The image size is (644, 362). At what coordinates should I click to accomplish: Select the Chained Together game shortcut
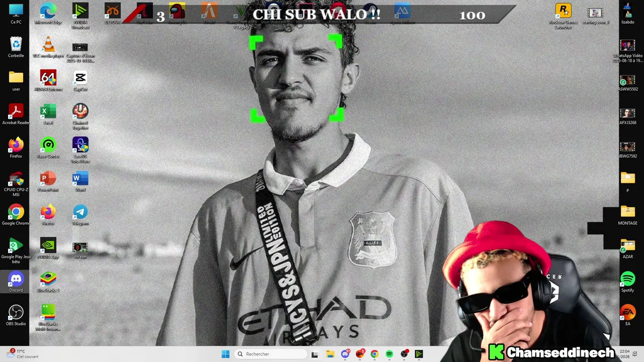click(80, 117)
